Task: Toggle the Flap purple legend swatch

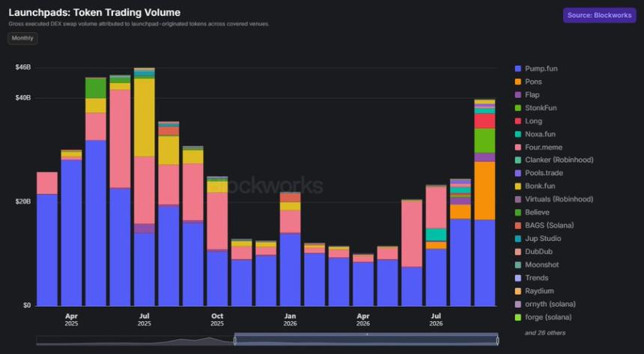Action: pos(518,95)
